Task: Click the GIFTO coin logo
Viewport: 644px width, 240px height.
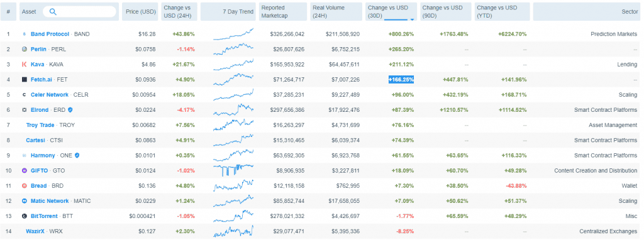Action: coord(25,171)
